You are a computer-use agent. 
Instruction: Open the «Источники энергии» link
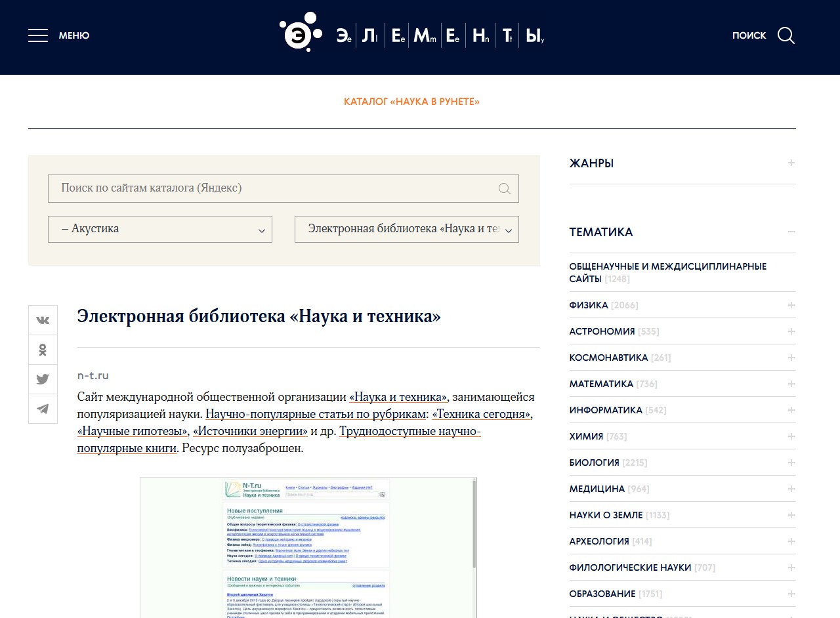pos(250,431)
